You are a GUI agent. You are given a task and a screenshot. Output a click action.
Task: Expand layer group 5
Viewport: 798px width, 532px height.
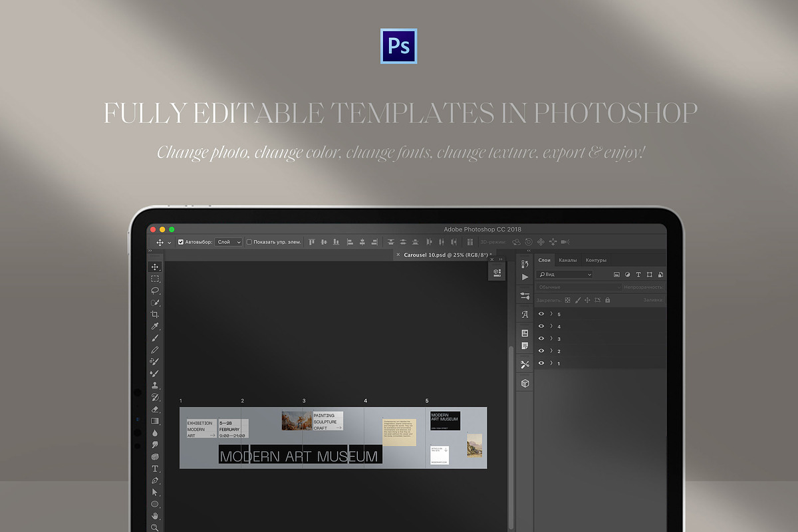(x=551, y=314)
